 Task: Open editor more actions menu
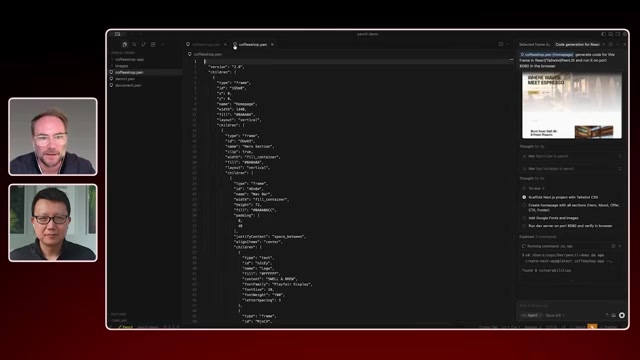coord(508,44)
